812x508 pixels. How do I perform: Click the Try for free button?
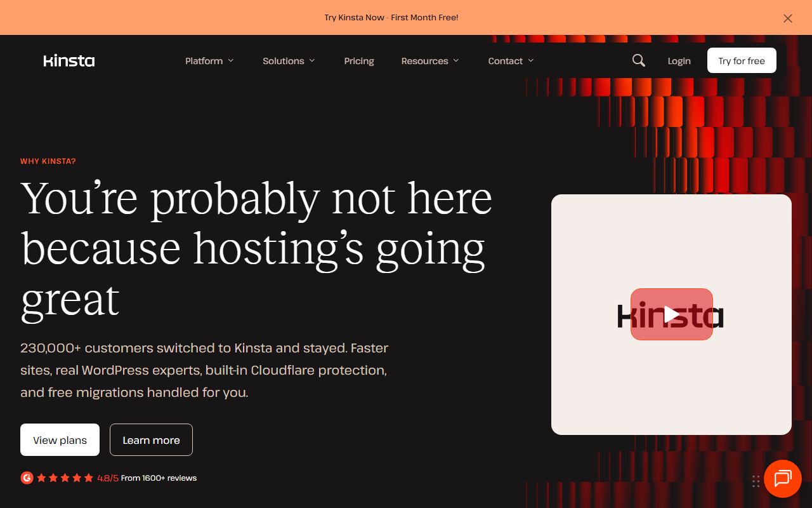click(742, 60)
